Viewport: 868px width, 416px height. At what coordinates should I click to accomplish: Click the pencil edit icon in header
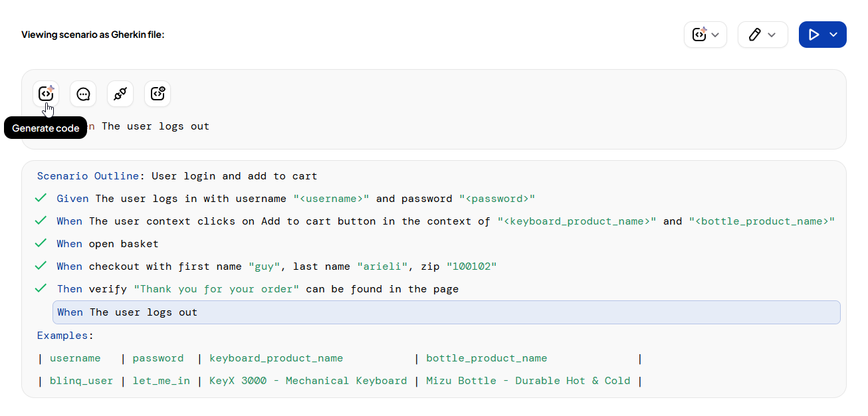tap(754, 35)
